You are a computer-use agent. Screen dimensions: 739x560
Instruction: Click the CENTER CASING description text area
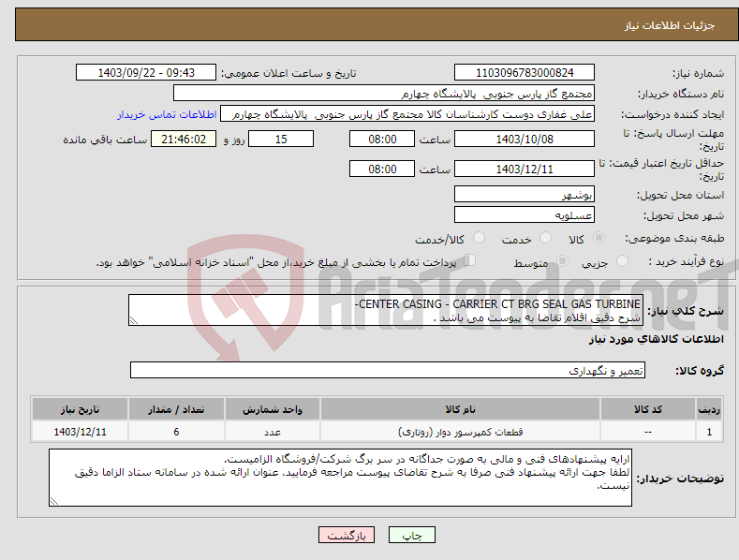[x=386, y=310]
